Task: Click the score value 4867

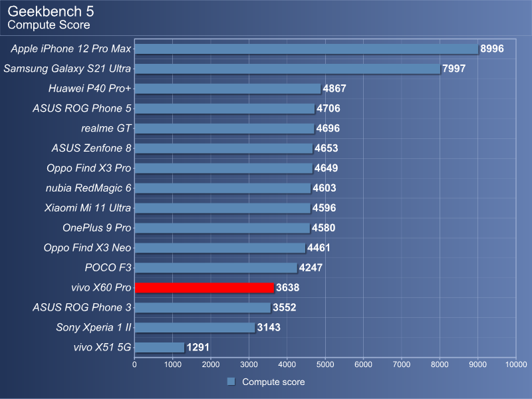Action: [x=334, y=88]
